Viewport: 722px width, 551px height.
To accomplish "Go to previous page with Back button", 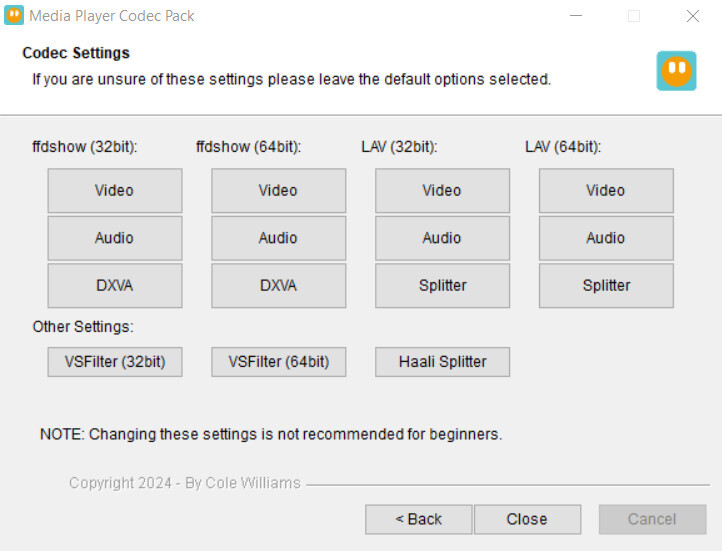I will pyautogui.click(x=419, y=519).
